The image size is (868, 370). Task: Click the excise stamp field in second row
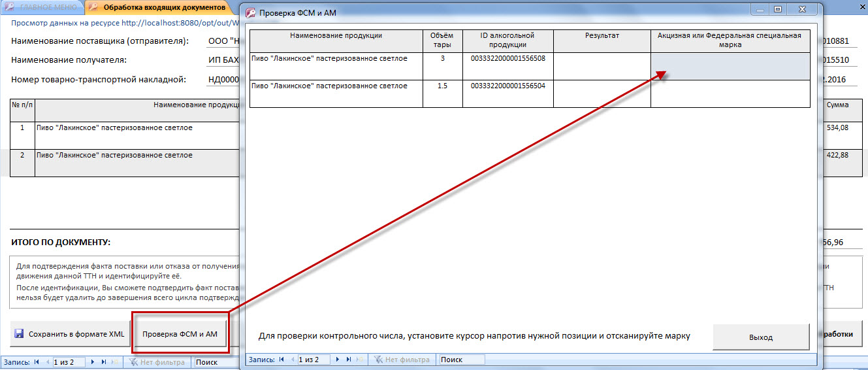pyautogui.click(x=730, y=93)
